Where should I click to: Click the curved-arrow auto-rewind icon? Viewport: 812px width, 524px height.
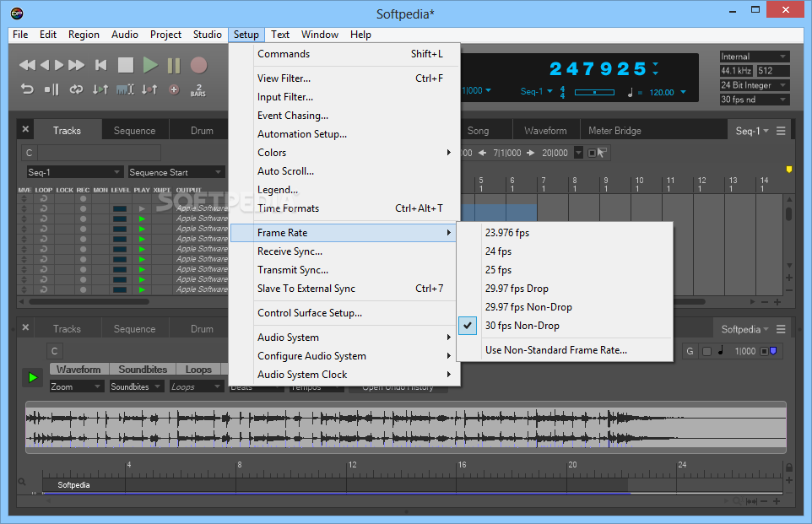27,89
